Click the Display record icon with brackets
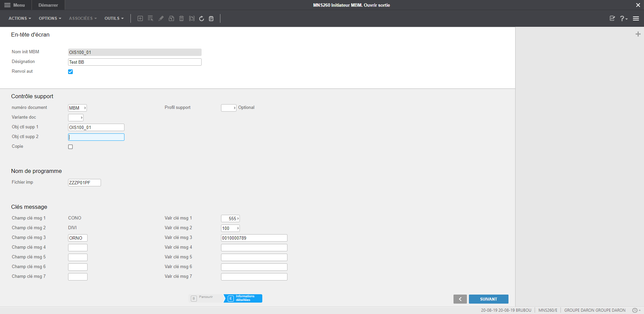Viewport: 644px width, 314px height. point(192,18)
